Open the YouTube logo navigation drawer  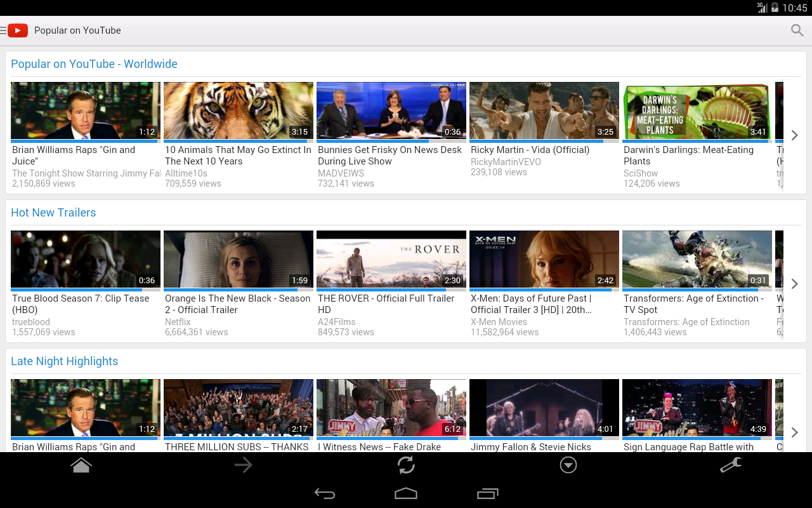15,30
